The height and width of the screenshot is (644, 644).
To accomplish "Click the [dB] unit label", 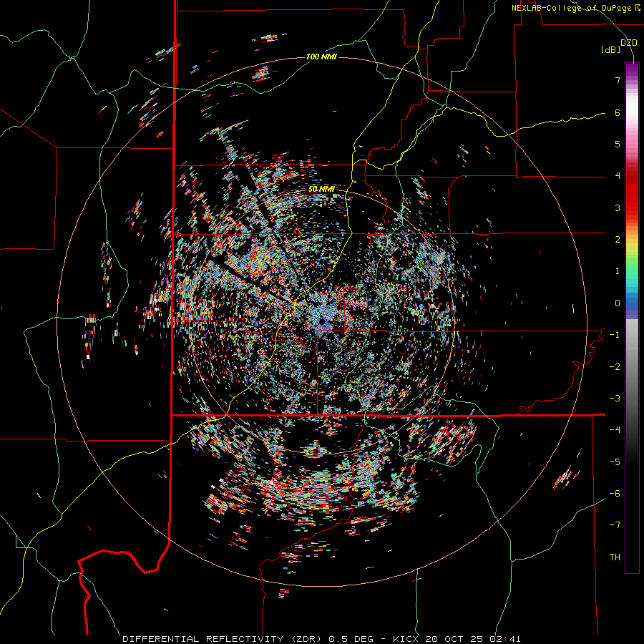I will coord(610,49).
